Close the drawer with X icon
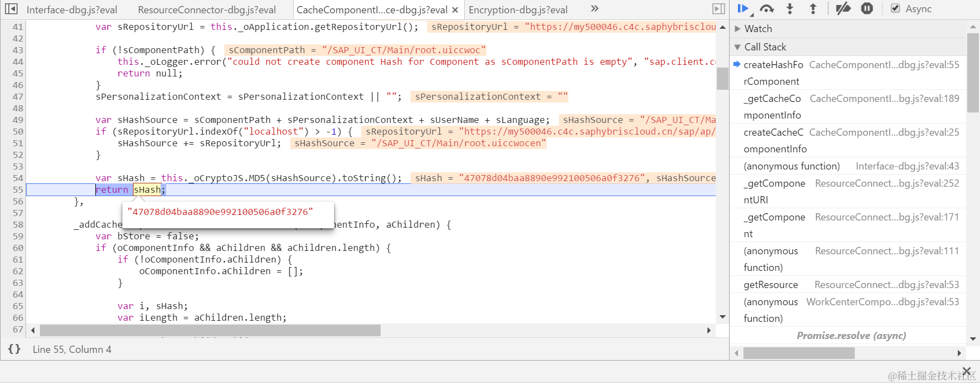 click(967, 371)
